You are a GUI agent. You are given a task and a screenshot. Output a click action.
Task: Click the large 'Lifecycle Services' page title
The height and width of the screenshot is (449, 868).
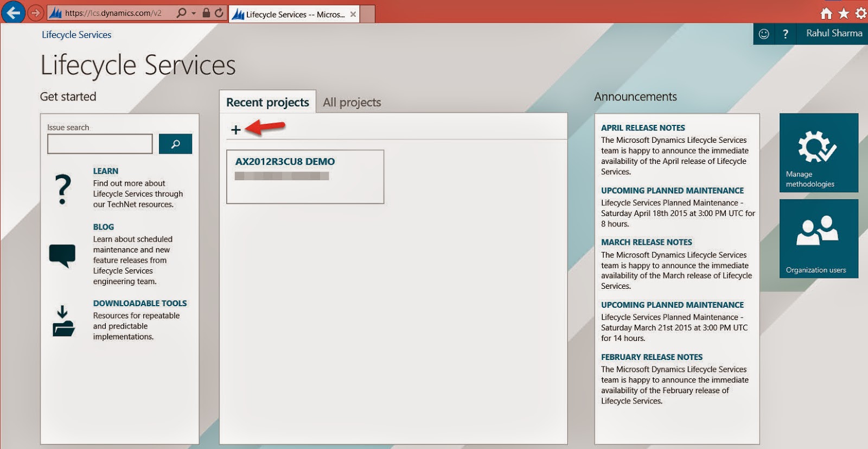pyautogui.click(x=138, y=66)
